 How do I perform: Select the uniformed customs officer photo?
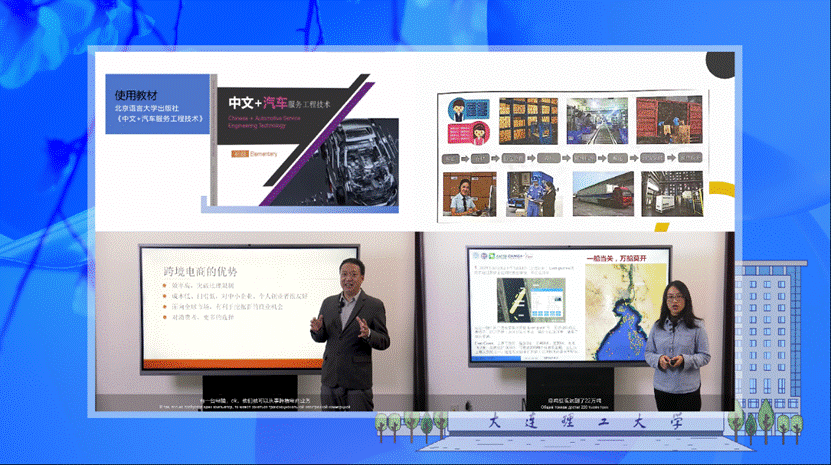pyautogui.click(x=466, y=194)
